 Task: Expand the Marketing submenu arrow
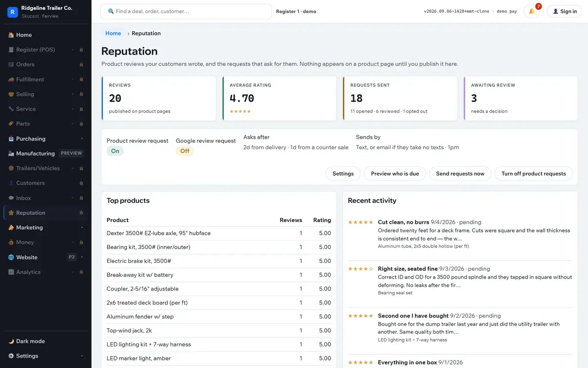coord(82,228)
